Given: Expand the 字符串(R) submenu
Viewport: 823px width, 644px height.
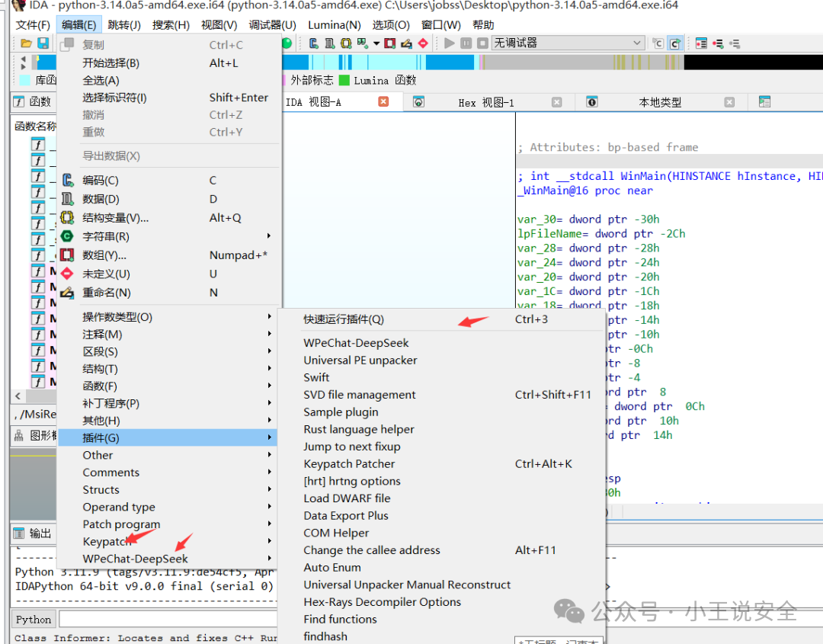Looking at the screenshot, I should [x=168, y=236].
